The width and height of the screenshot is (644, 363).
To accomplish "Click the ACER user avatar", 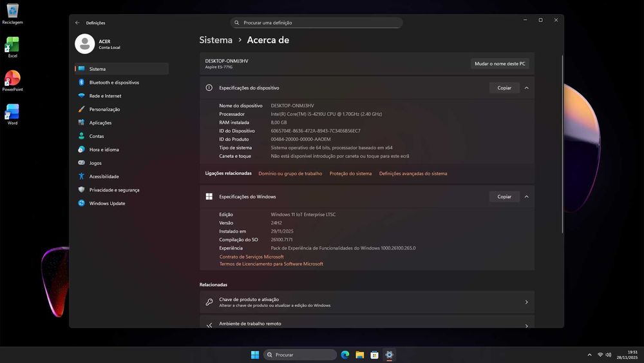I will 84,44.
